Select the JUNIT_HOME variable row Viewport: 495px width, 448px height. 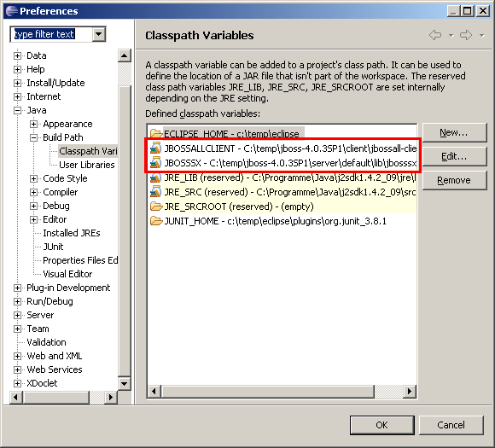[x=282, y=221]
